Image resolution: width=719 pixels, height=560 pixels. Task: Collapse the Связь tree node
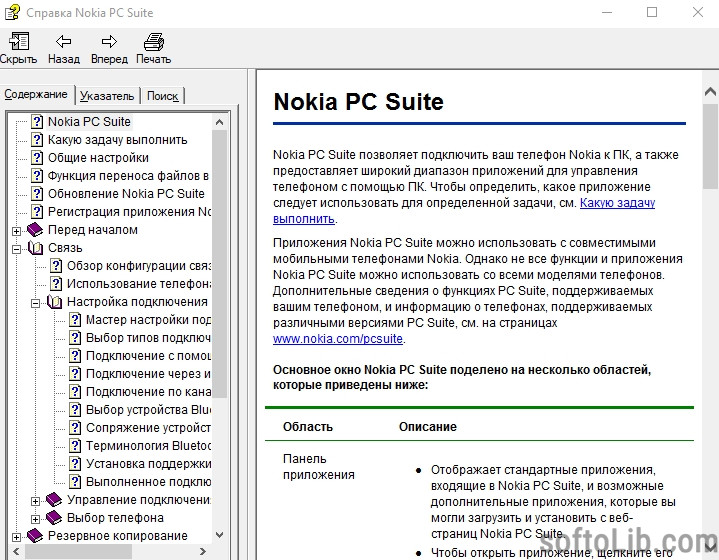tap(17, 249)
